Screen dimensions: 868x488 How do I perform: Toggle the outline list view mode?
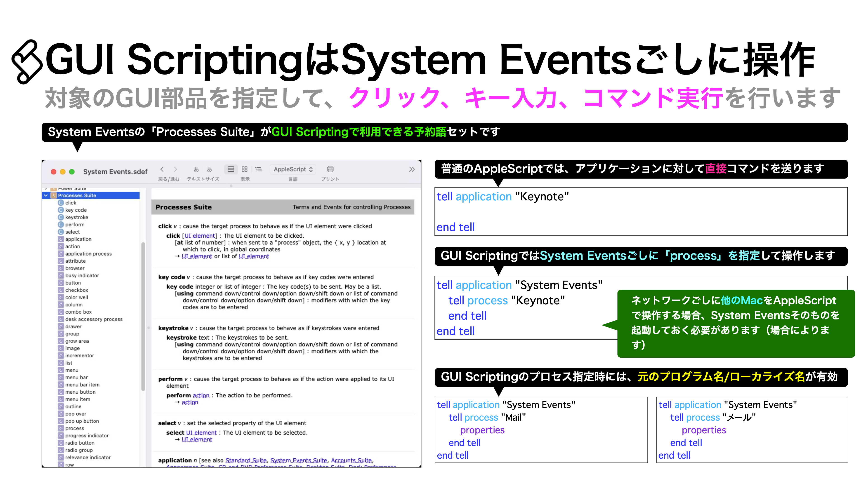click(259, 169)
